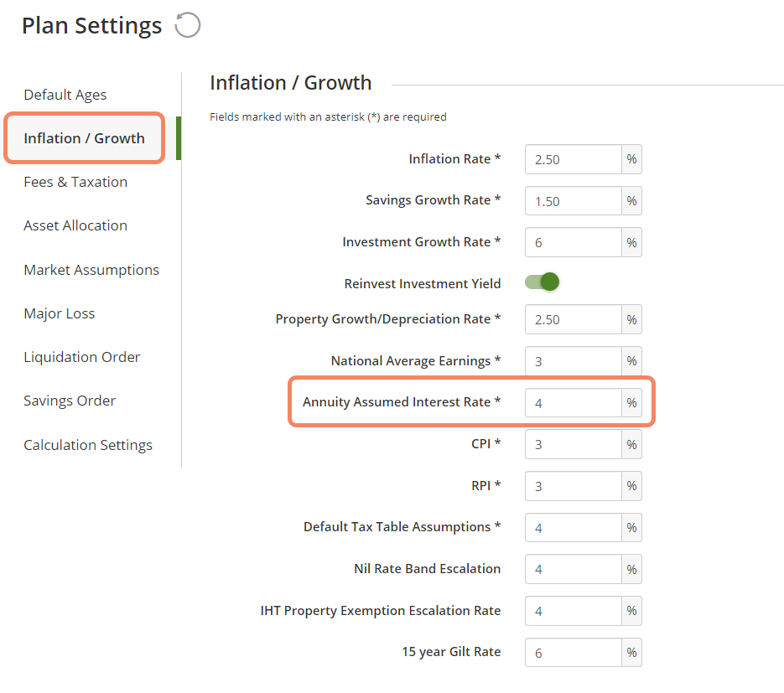The height and width of the screenshot is (693, 784).
Task: Click the Investment Growth Rate input
Action: 573,242
